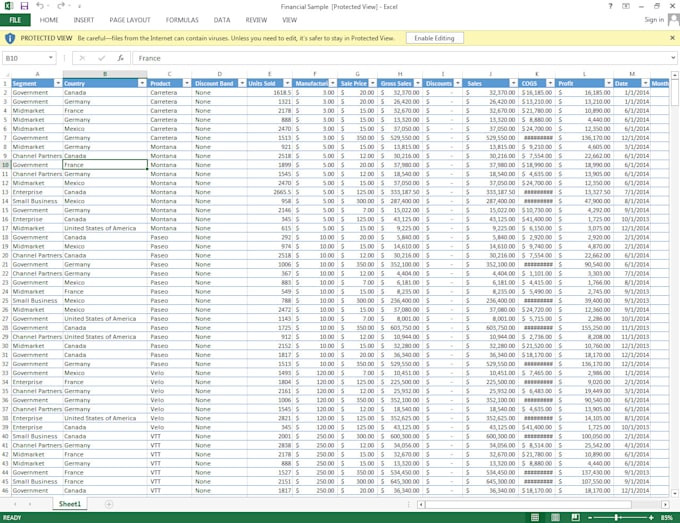Image resolution: width=680 pixels, height=523 pixels.
Task: Open the Product column filter dropdown
Action: 187,83
